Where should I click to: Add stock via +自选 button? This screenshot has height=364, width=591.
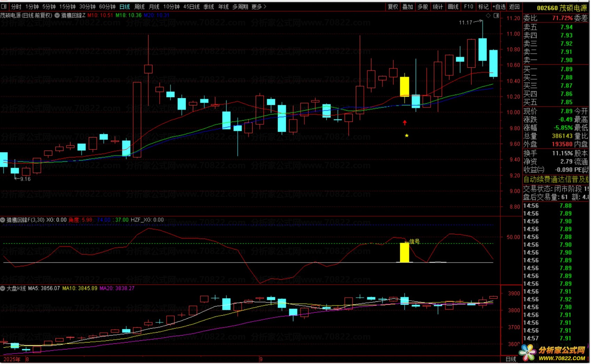pos(499,7)
